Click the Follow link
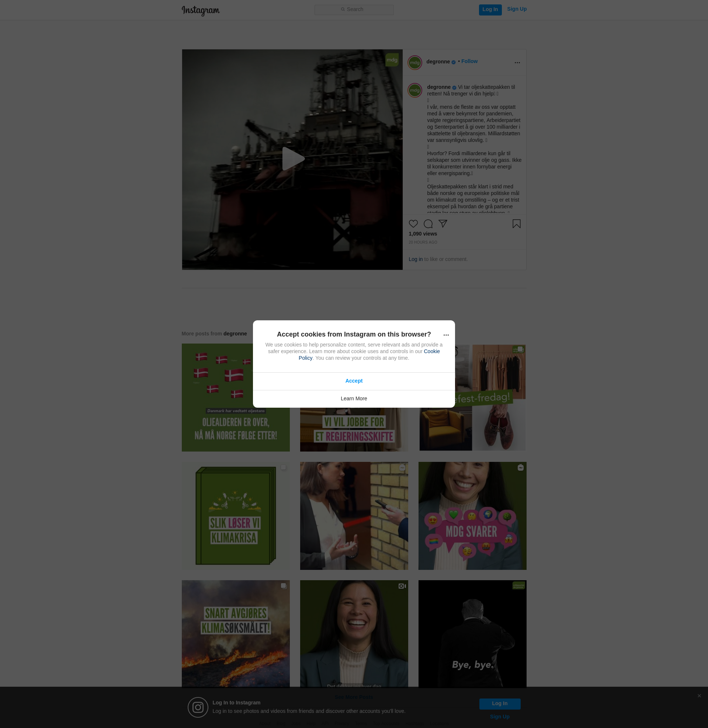 pos(469,61)
